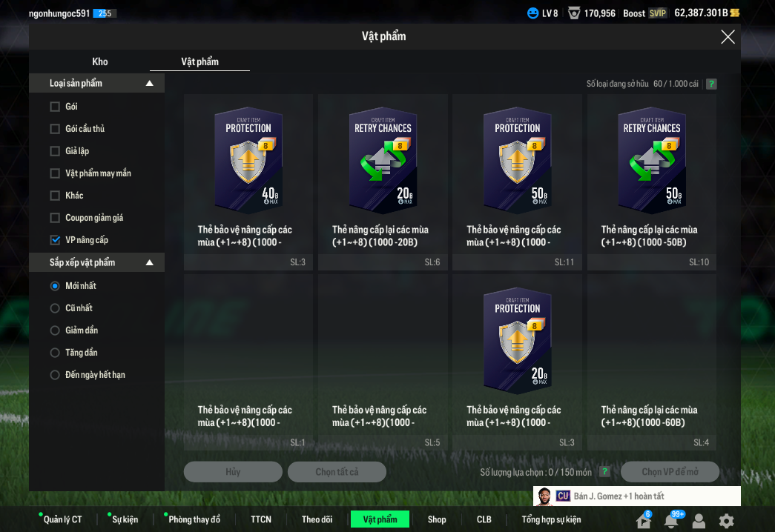The width and height of the screenshot is (775, 532).
Task: Open Theo dõi in bottom menu
Action: (317, 519)
